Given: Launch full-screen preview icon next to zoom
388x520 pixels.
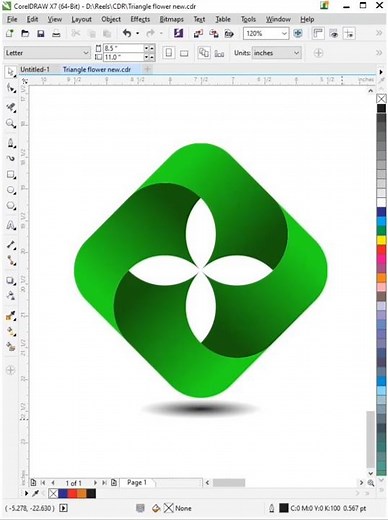Looking at the screenshot, I should [298, 33].
